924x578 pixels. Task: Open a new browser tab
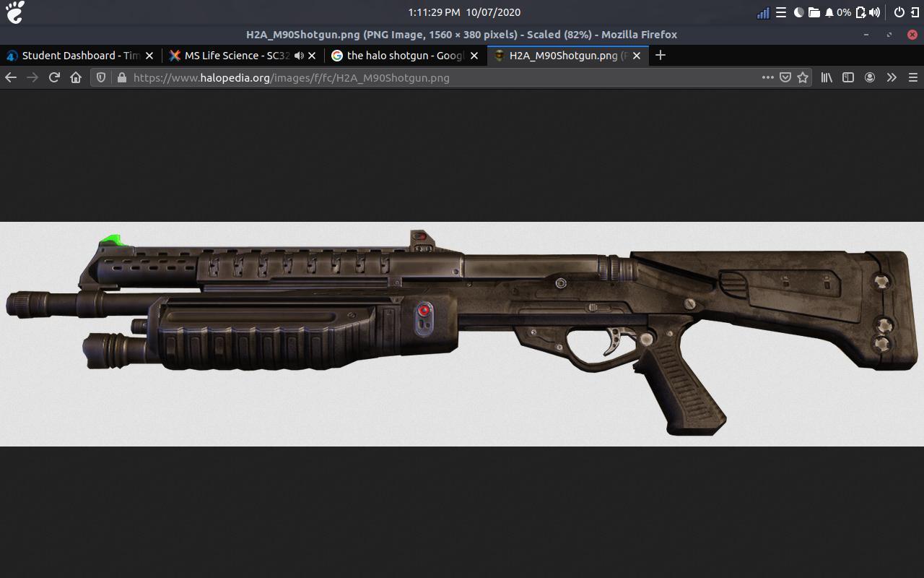pyautogui.click(x=660, y=55)
